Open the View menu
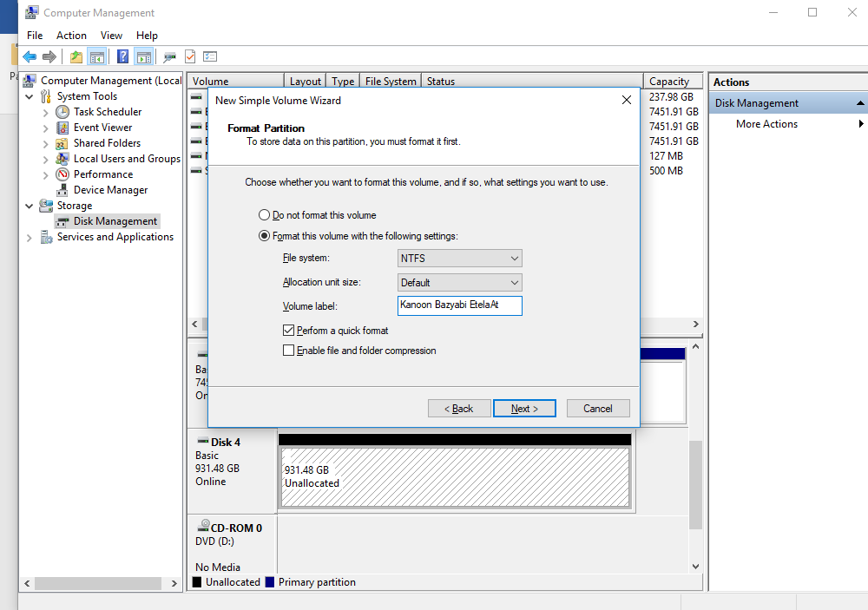This screenshot has width=868, height=610. [x=111, y=36]
